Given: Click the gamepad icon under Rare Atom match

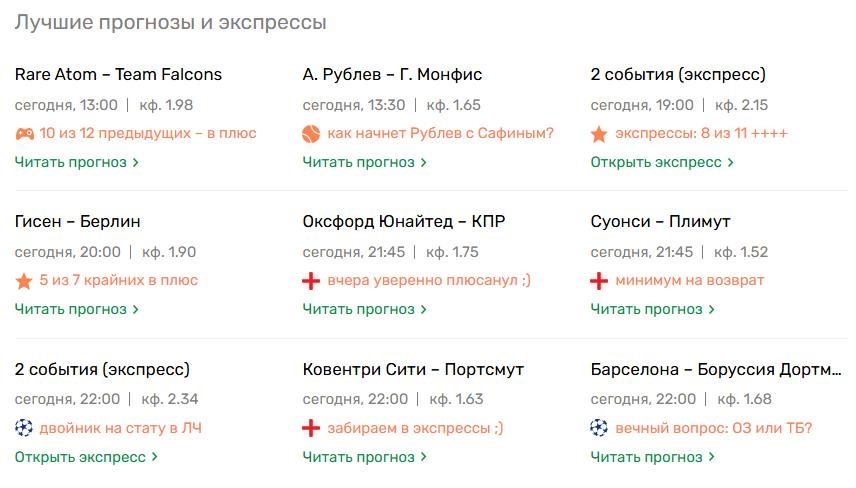Looking at the screenshot, I should (x=24, y=134).
